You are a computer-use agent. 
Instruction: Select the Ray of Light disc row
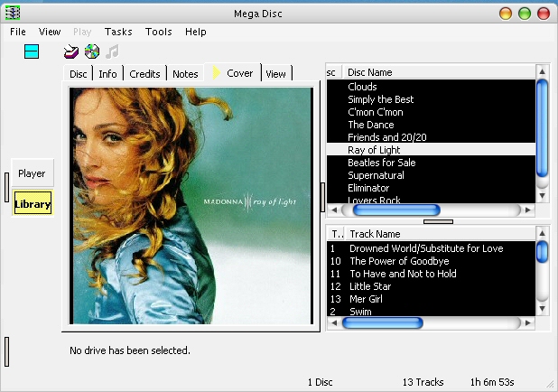[431, 150]
